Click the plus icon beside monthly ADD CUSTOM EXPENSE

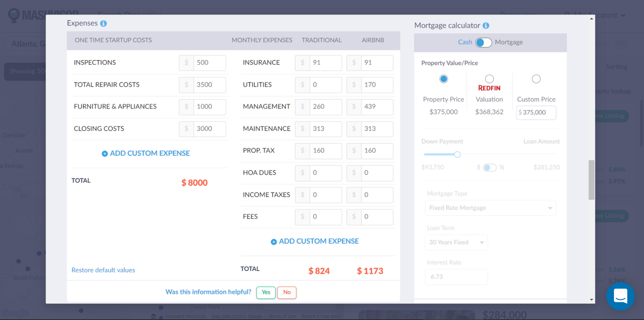pos(273,241)
